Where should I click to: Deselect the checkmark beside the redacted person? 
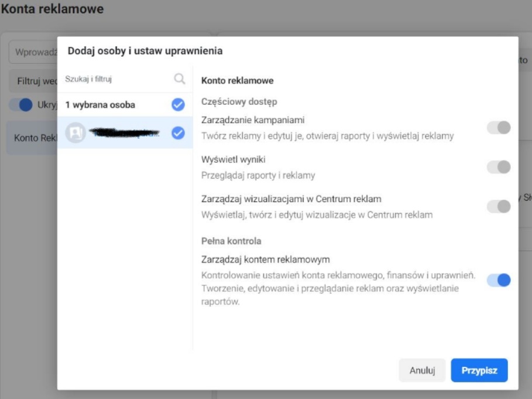pyautogui.click(x=178, y=133)
